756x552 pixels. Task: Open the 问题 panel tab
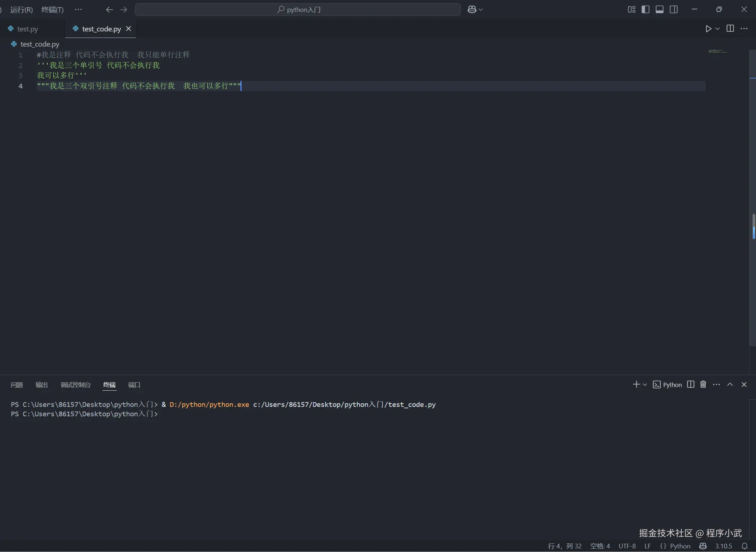[17, 385]
